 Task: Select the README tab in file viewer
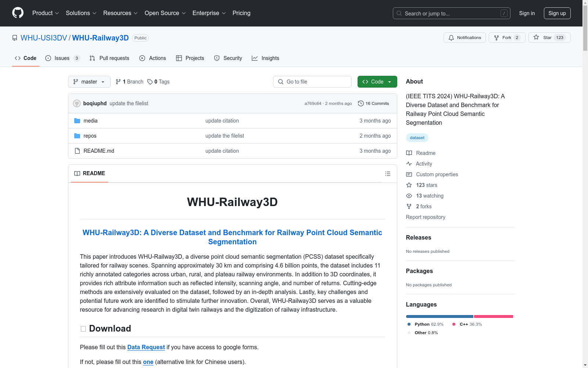pyautogui.click(x=90, y=173)
